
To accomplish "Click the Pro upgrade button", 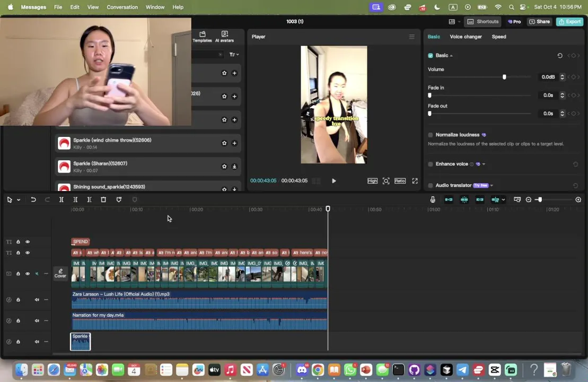I will tap(514, 22).
